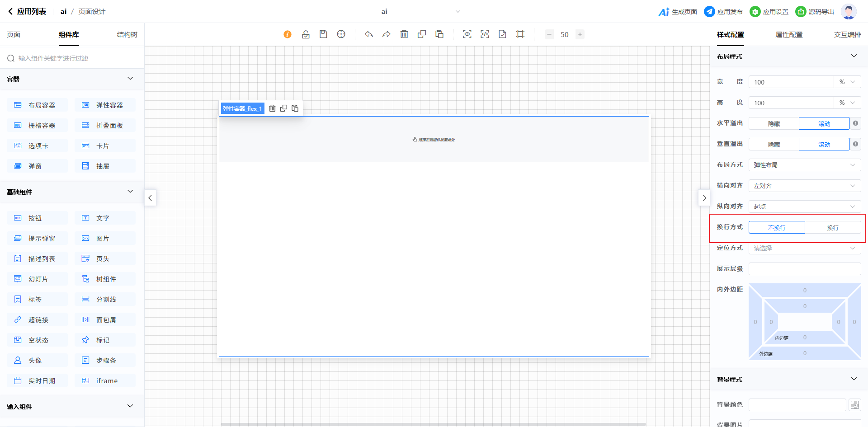Click the orange info icon
Screen dimensions: 868x427
288,34
